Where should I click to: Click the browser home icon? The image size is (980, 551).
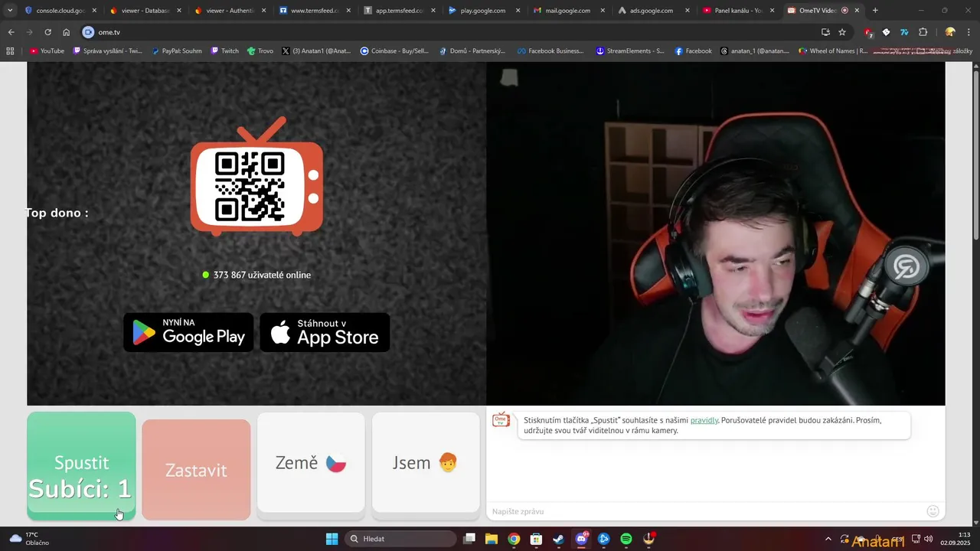tap(66, 32)
